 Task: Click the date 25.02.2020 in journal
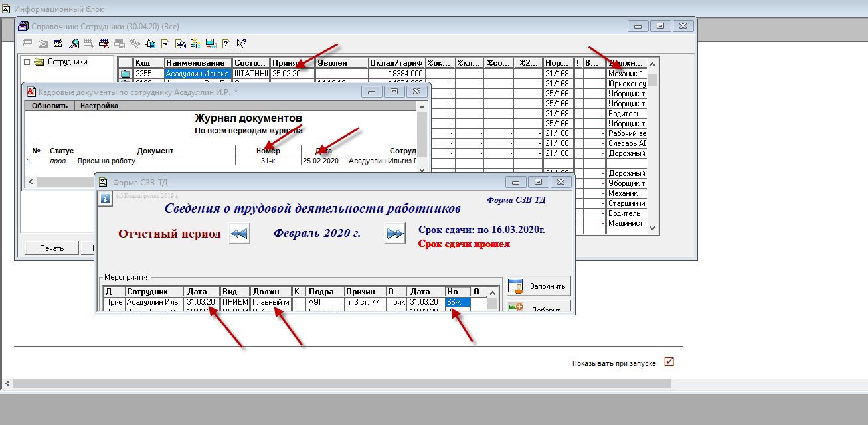(323, 161)
